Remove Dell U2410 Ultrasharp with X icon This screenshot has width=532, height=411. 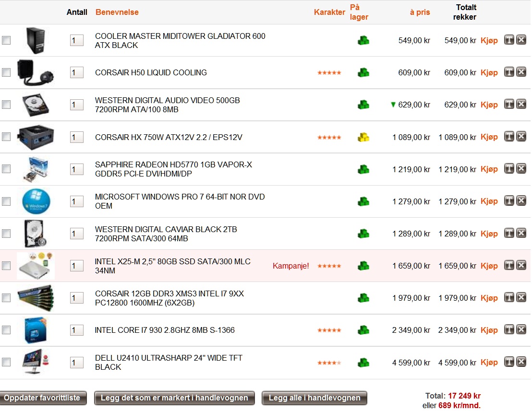pos(521,362)
